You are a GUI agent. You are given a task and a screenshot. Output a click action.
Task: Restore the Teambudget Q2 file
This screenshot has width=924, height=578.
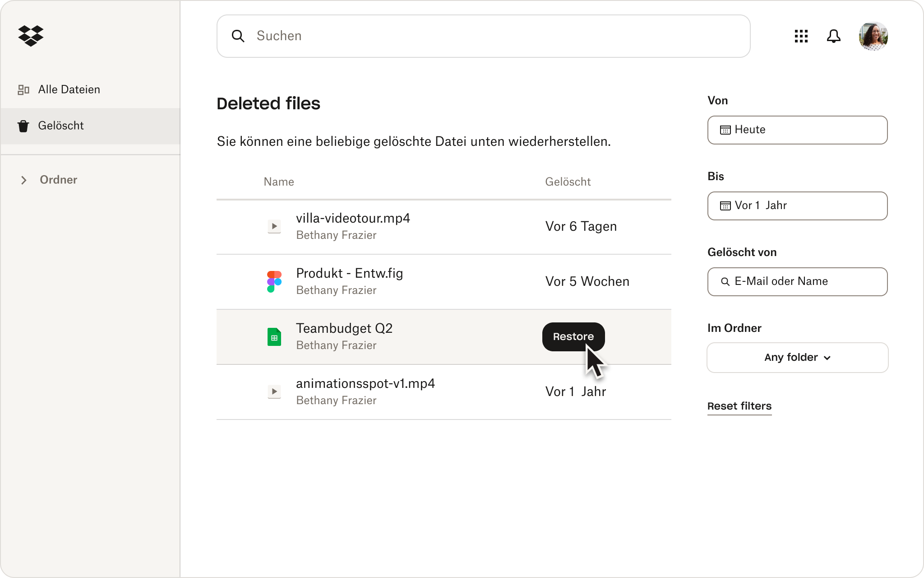point(573,337)
